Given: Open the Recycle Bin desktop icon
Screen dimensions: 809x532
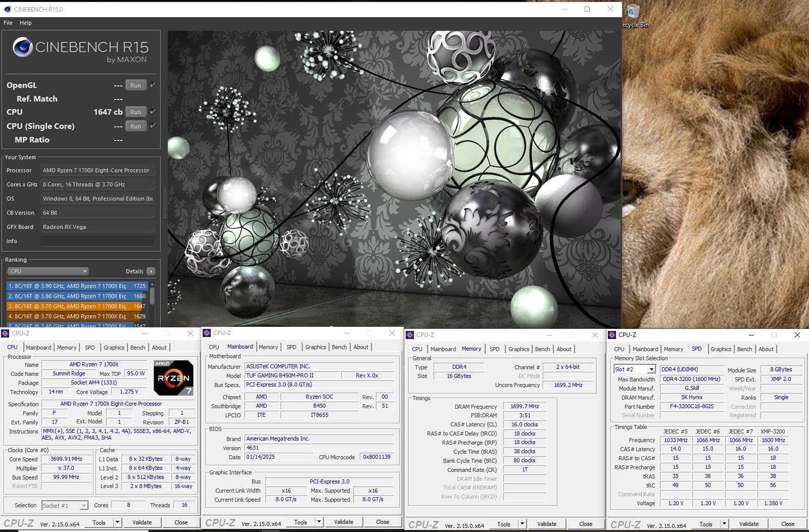Looking at the screenshot, I should [634, 15].
